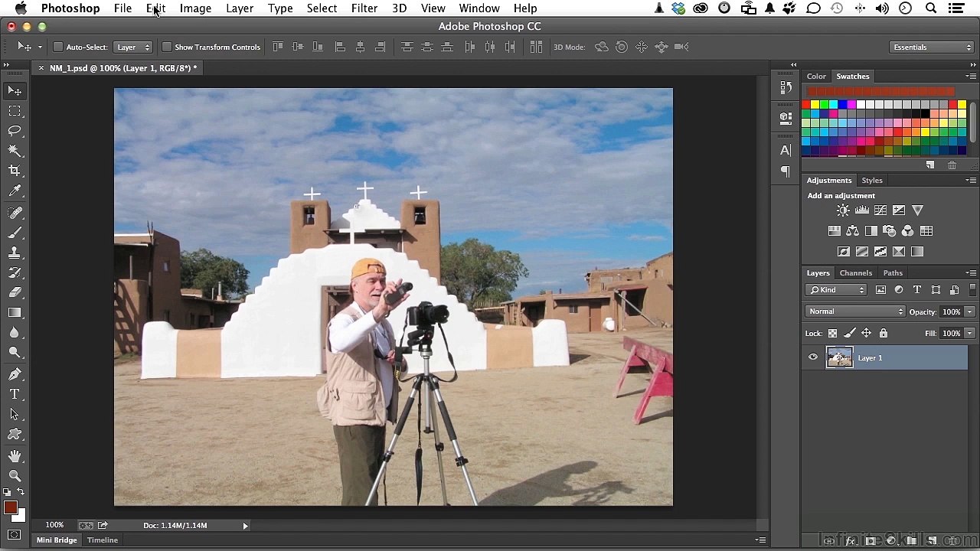Screen dimensions: 980x551
Task: Open the status bar info arrow
Action: [245, 526]
